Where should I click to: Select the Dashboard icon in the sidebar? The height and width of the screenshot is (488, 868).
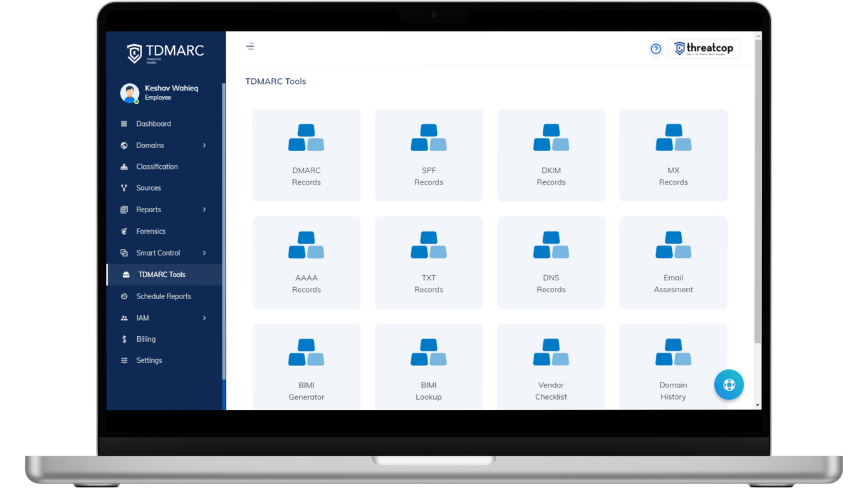click(125, 123)
